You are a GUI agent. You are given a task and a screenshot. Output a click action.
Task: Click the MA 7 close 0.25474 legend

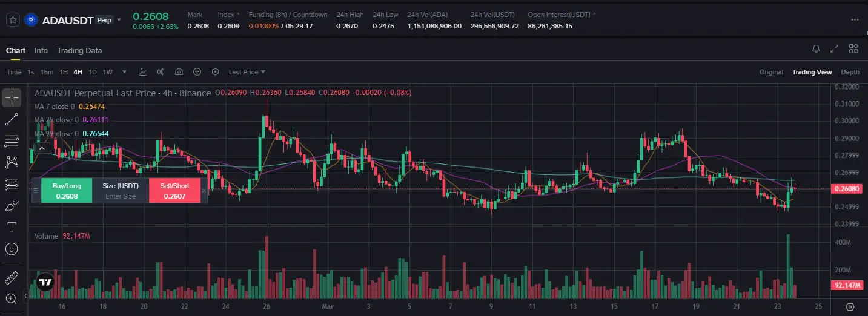70,106
